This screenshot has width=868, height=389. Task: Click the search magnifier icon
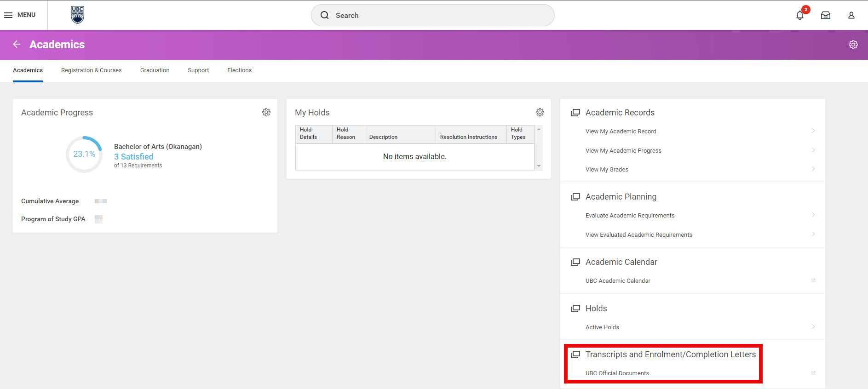tap(325, 15)
